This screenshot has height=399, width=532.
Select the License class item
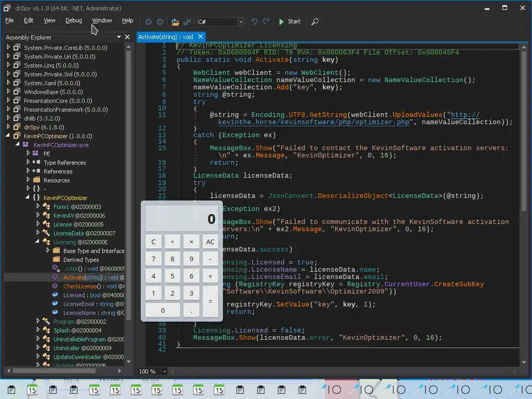point(78,224)
